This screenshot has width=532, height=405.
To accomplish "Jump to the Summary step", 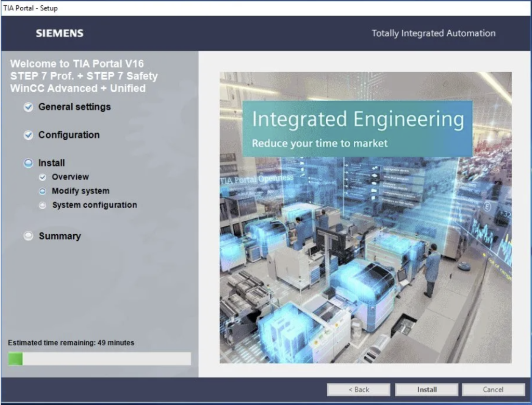I will (60, 236).
